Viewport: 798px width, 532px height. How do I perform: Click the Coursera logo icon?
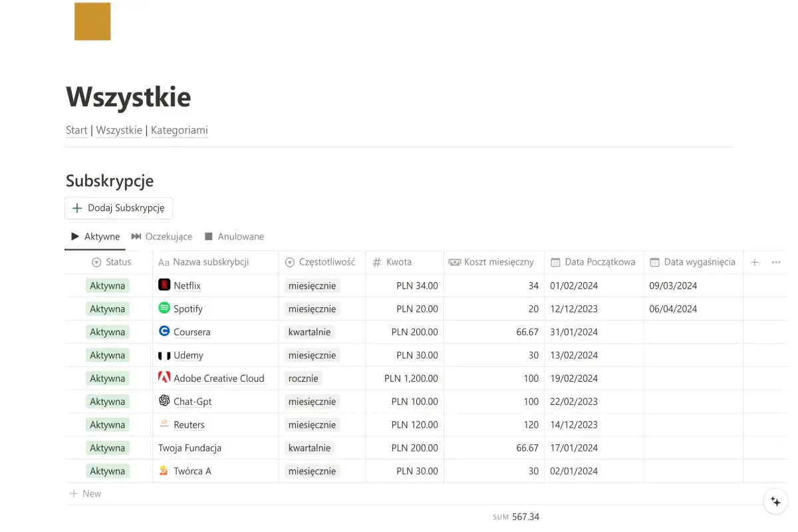tap(164, 331)
